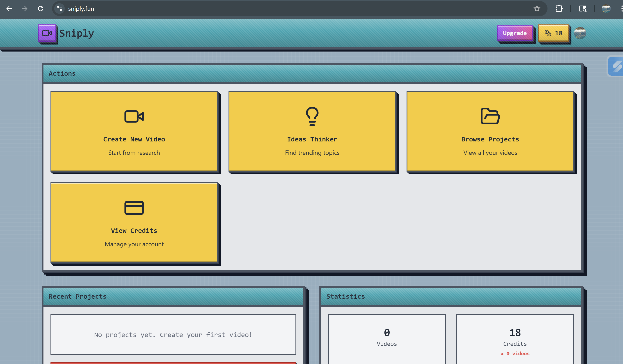Open the Ideas Thinker card title
Image resolution: width=623 pixels, height=364 pixels.
point(312,139)
